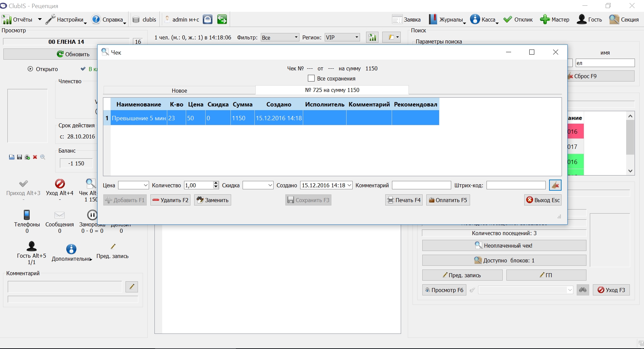The width and height of the screenshot is (644, 349).
Task: Click the chart icon button beside Регион
Action: (x=372, y=37)
